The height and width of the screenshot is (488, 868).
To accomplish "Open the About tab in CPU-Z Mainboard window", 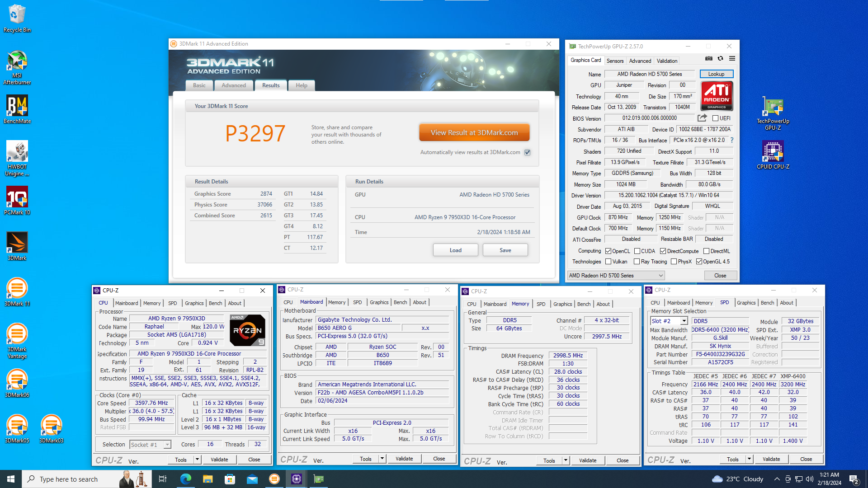I will point(420,302).
